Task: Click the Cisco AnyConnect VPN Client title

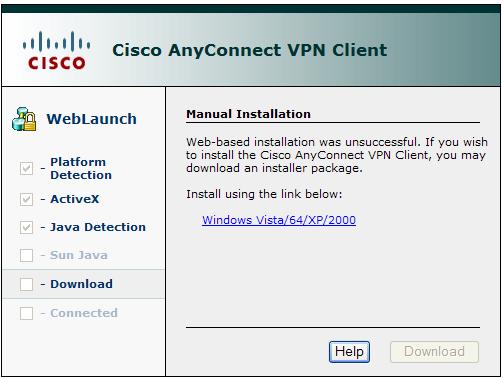Action: [x=250, y=50]
